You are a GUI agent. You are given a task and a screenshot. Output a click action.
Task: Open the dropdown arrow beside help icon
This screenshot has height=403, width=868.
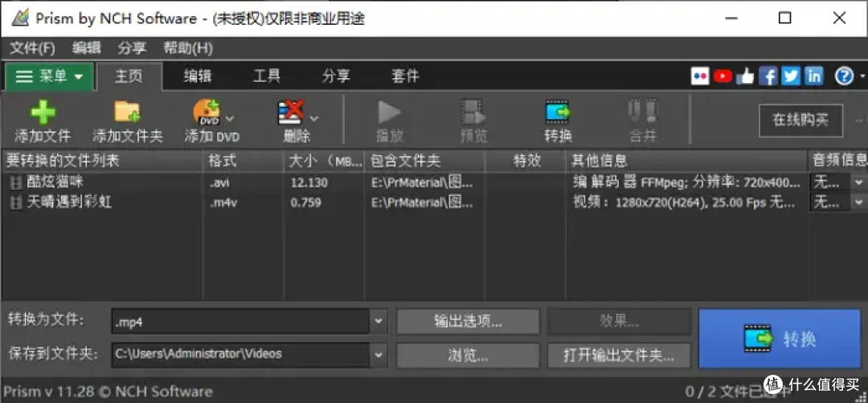[x=862, y=76]
